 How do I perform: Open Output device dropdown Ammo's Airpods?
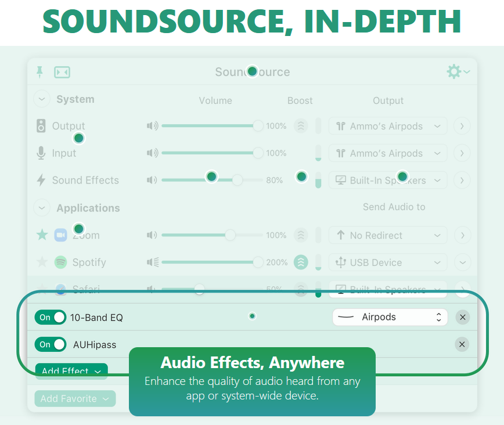pyautogui.click(x=388, y=126)
